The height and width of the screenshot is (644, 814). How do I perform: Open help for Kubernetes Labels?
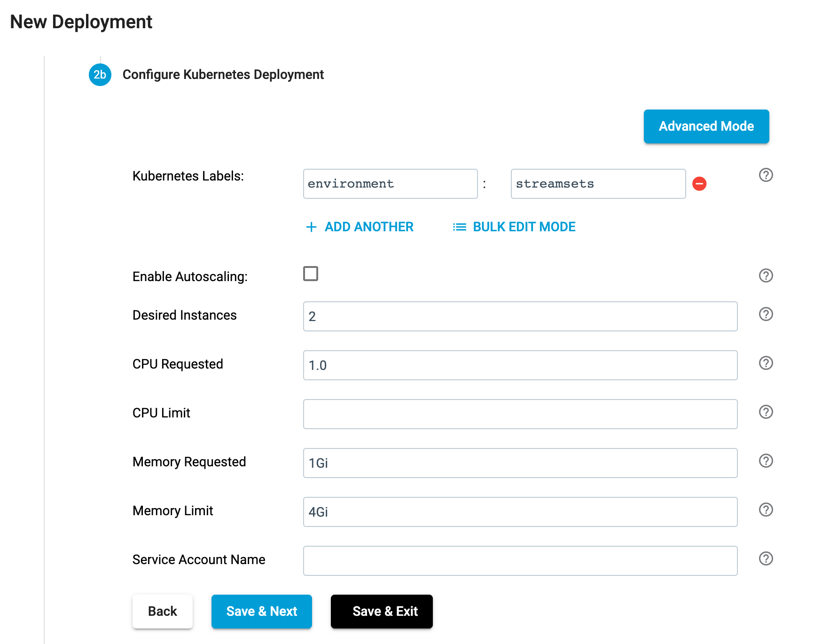(766, 175)
